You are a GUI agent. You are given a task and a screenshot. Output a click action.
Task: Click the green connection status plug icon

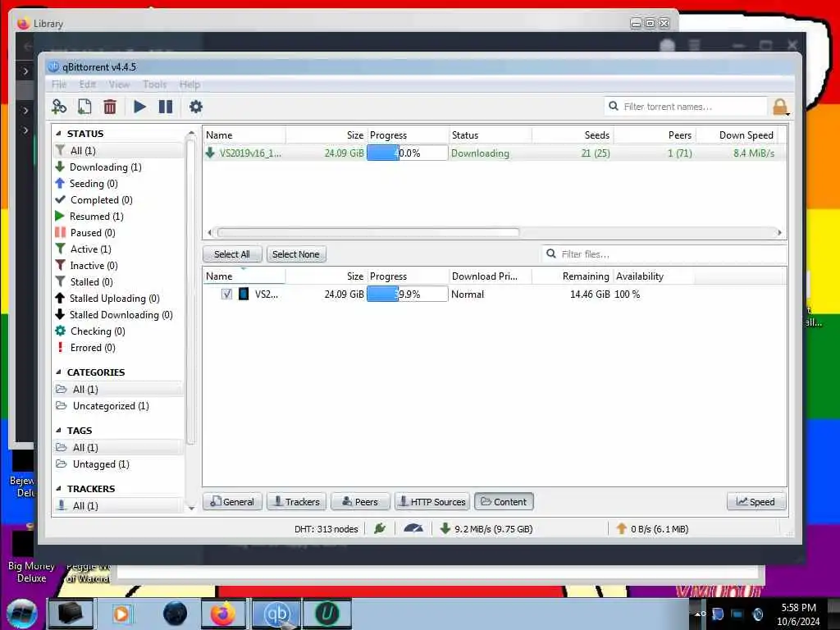point(380,529)
